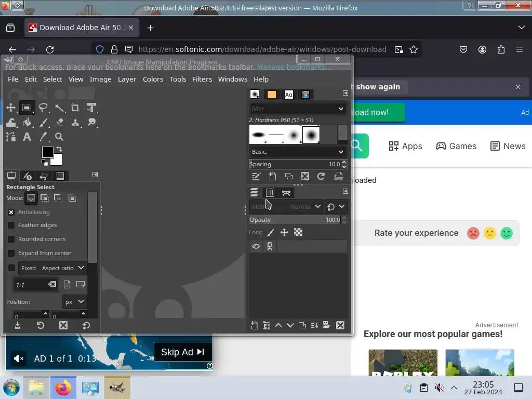This screenshot has height=399, width=532.
Task: Select the Color Picker tool
Action: [x=43, y=137]
